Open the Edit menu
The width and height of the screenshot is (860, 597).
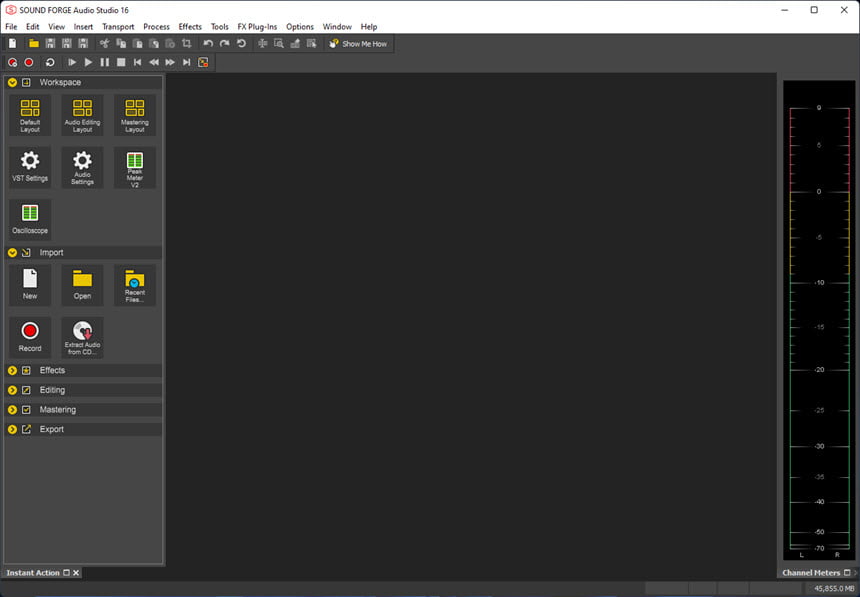32,26
